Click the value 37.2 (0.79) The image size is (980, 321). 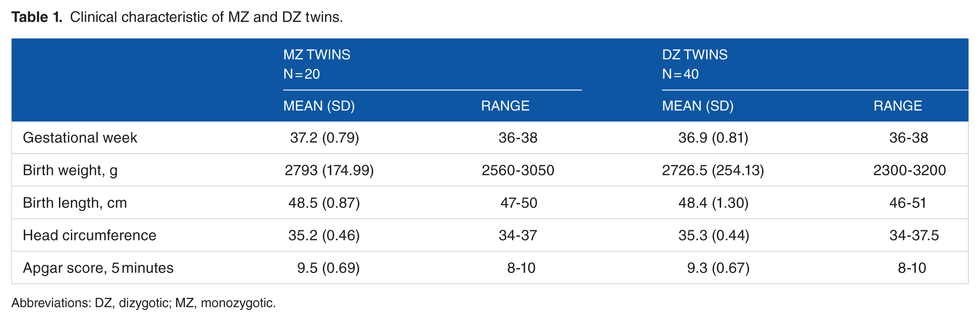click(x=324, y=138)
